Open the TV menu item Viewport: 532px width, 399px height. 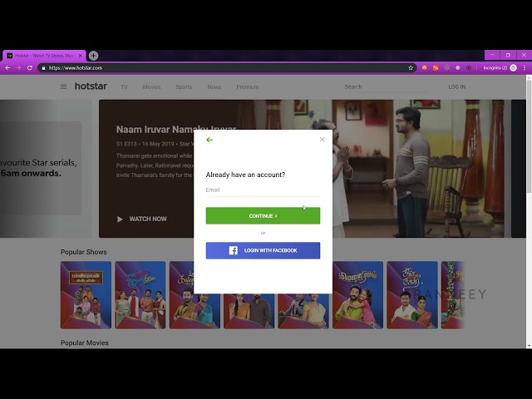coord(124,87)
